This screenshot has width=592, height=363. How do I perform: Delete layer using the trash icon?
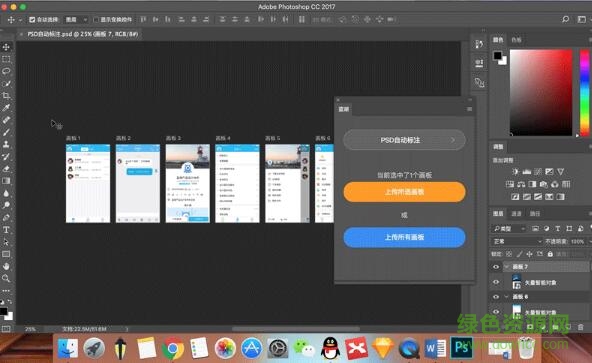(580, 327)
